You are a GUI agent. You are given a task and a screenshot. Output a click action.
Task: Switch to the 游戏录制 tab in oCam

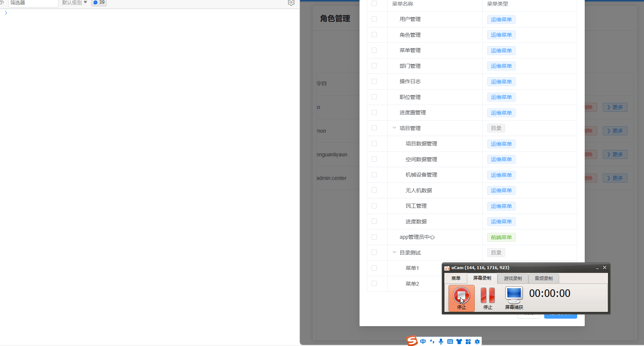pyautogui.click(x=512, y=278)
